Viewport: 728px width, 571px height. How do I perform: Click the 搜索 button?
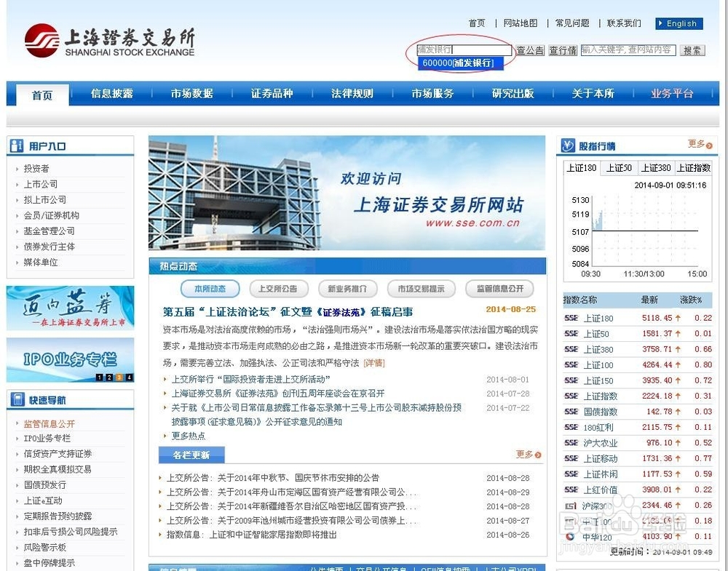[x=692, y=50]
